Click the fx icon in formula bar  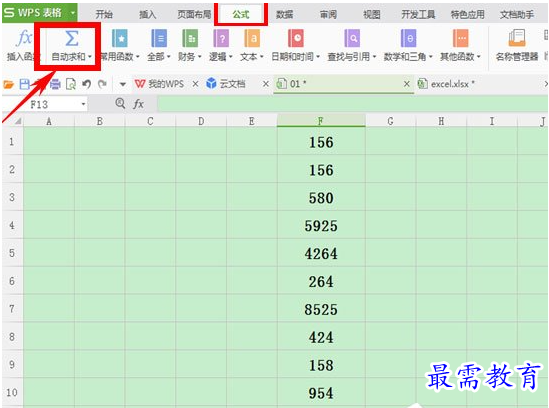[138, 104]
